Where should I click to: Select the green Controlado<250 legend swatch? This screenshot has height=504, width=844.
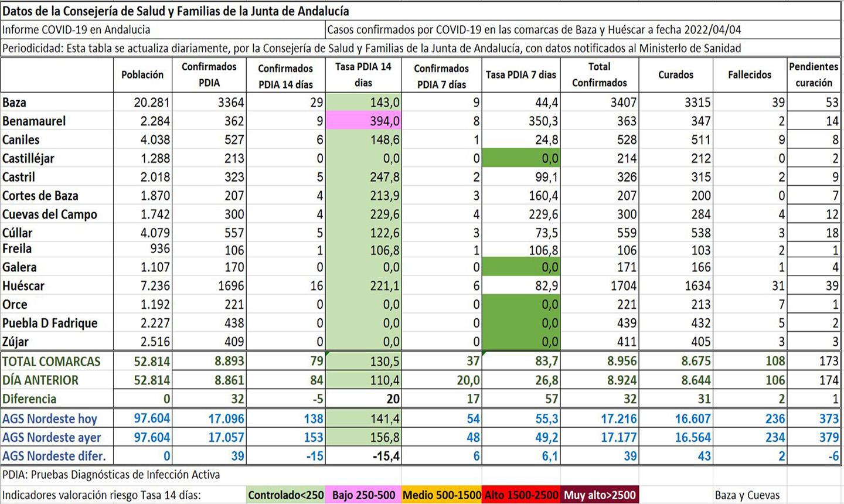pyautogui.click(x=285, y=495)
